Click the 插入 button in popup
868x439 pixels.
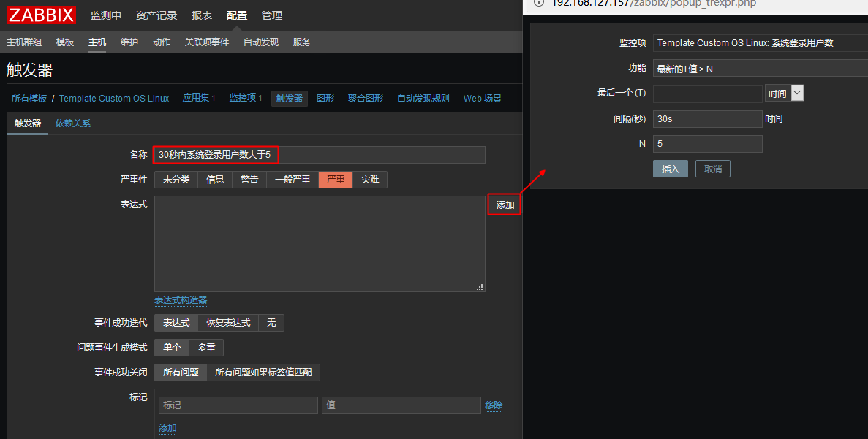tap(671, 169)
